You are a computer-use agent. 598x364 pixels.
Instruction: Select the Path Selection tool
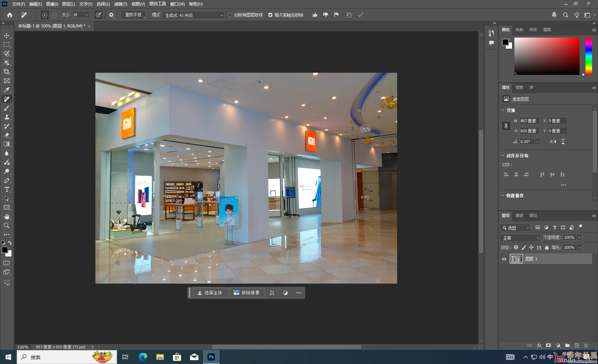7,198
